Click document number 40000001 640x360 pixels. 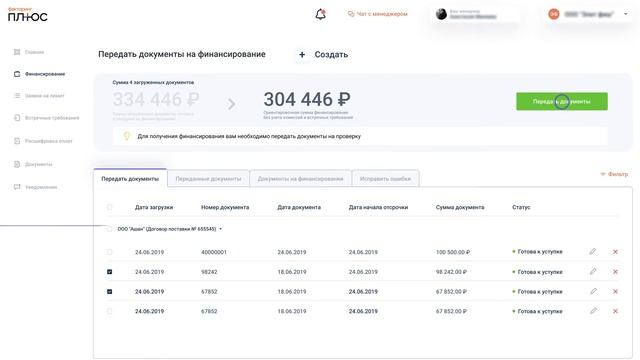pos(213,252)
